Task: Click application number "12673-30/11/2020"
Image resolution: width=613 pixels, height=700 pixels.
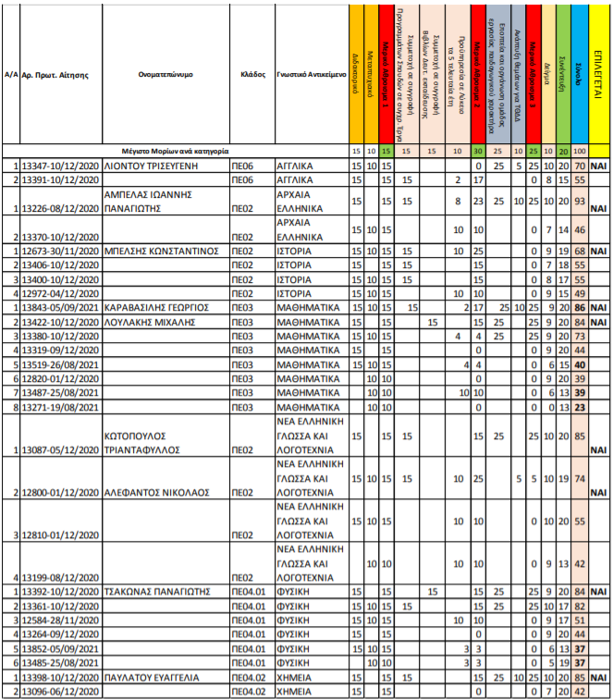Action: (60, 251)
